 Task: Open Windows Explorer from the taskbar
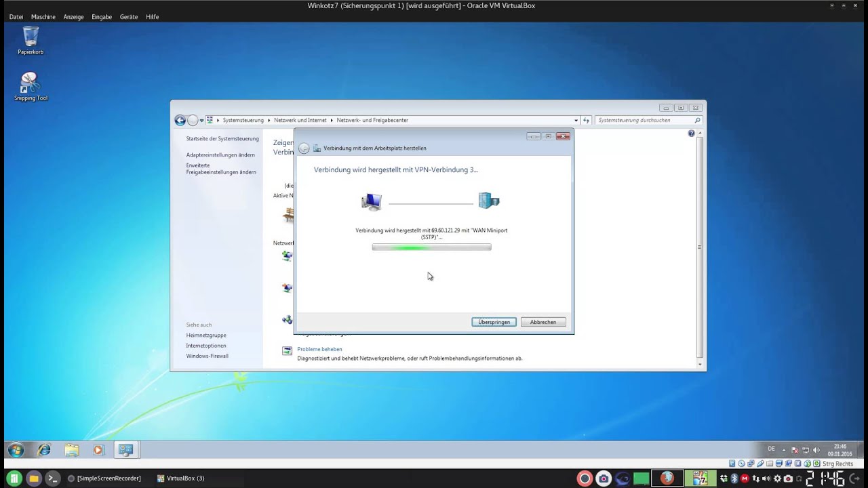[x=72, y=450]
